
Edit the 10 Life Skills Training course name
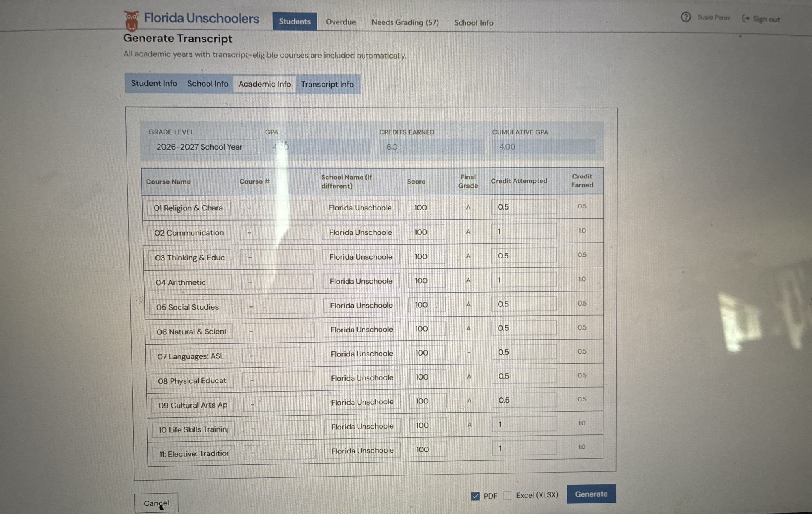[x=192, y=429]
